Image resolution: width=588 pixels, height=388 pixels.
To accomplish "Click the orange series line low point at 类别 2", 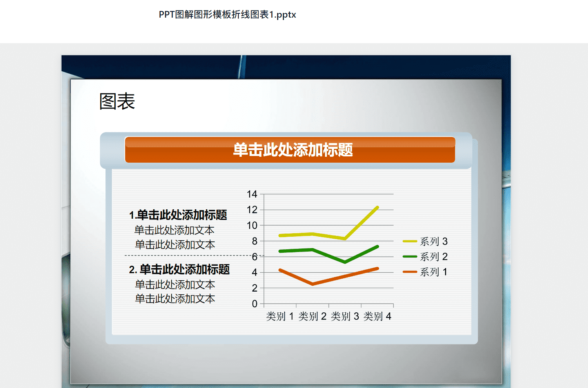I will (312, 284).
